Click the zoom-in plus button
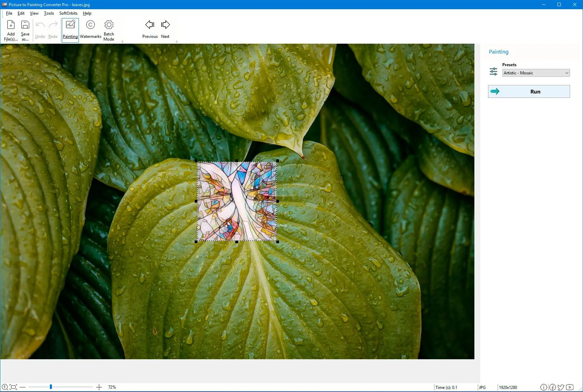583x392 pixels. click(99, 387)
